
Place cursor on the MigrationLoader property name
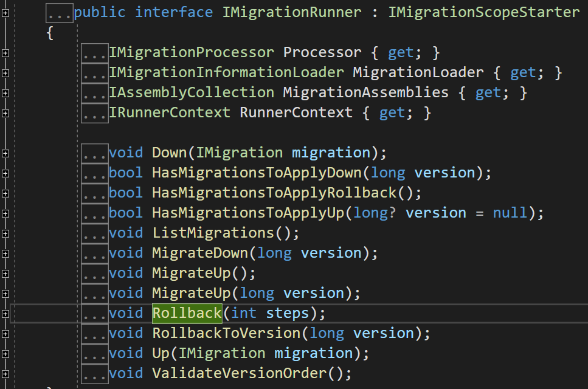(418, 73)
